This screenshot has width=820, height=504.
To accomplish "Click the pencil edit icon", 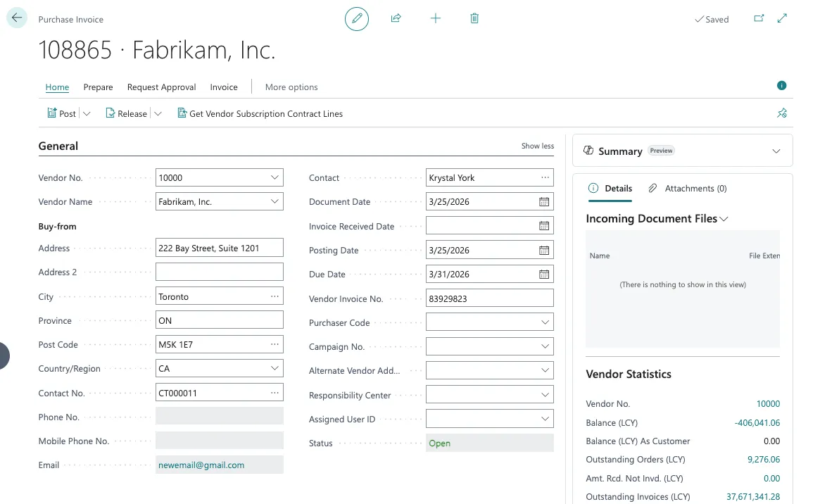I will point(357,19).
